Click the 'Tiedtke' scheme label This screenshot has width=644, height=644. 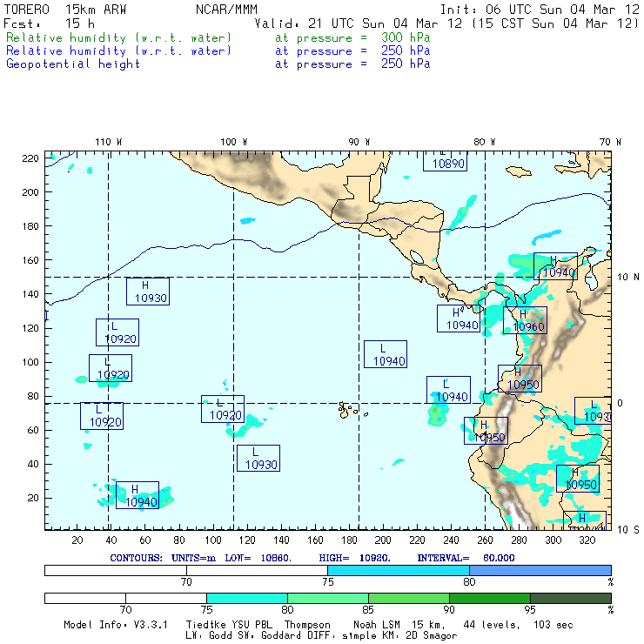tap(206, 625)
